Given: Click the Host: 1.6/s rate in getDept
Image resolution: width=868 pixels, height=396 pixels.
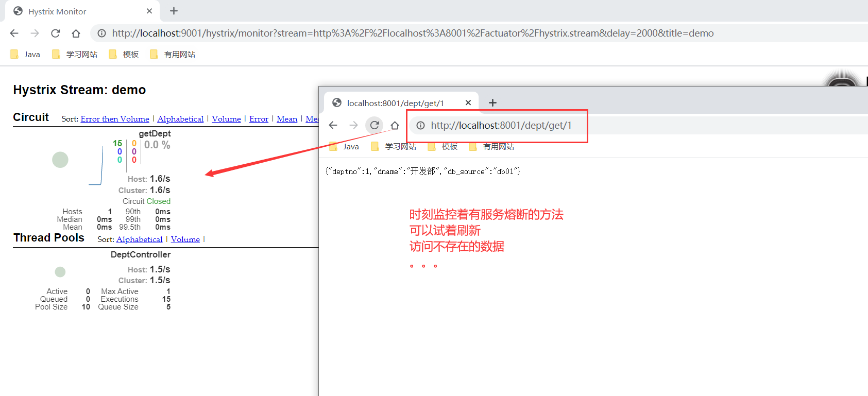Looking at the screenshot, I should point(149,179).
